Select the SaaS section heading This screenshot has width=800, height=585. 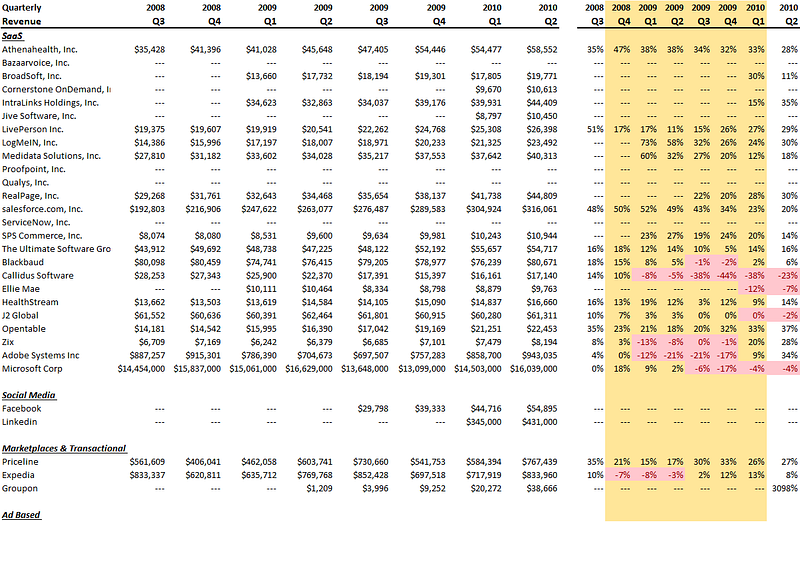(x=12, y=36)
